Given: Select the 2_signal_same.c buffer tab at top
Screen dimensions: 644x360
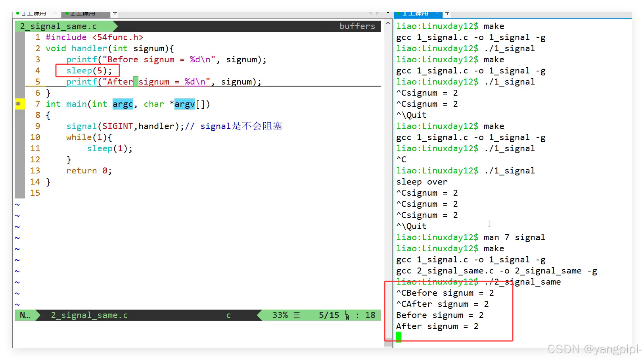Looking at the screenshot, I should [x=58, y=26].
